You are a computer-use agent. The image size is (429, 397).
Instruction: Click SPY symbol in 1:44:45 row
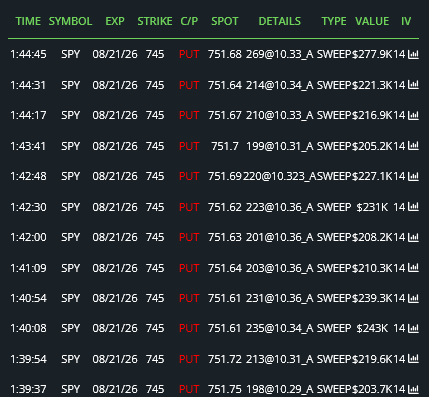click(x=70, y=54)
